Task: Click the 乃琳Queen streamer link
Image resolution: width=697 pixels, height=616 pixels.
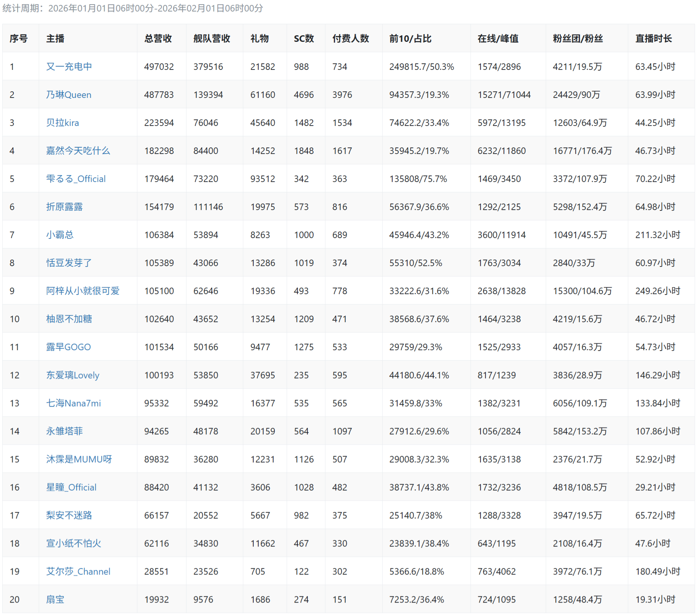Action: coord(69,94)
